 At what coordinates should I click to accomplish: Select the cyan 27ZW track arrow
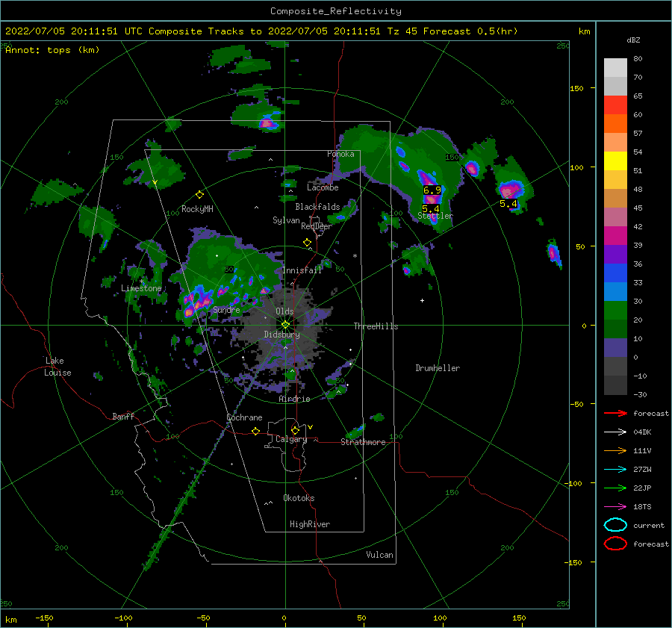(615, 470)
